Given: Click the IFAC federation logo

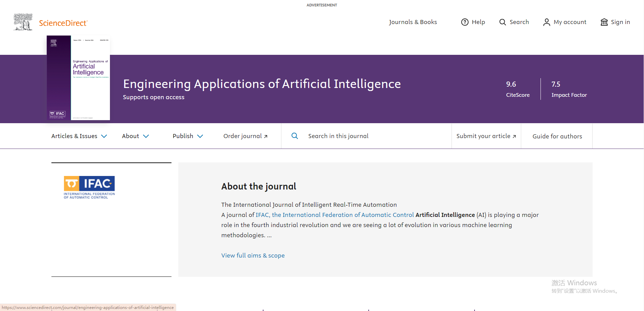Looking at the screenshot, I should coord(89,187).
